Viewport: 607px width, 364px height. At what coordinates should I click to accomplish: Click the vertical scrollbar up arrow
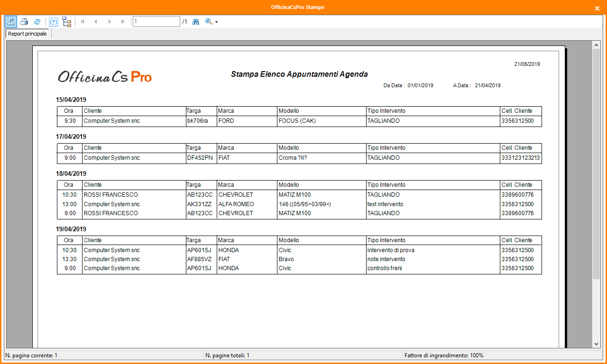coord(597,45)
